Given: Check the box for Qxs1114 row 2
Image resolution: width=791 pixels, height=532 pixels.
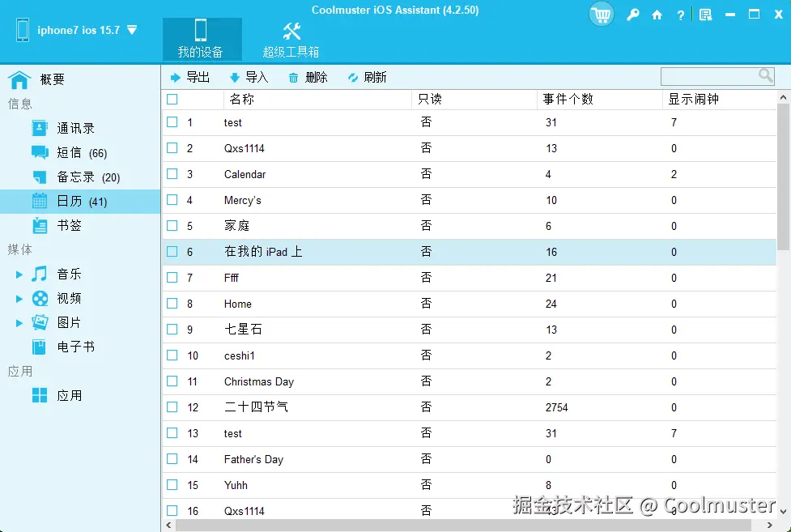Looking at the screenshot, I should coord(172,148).
